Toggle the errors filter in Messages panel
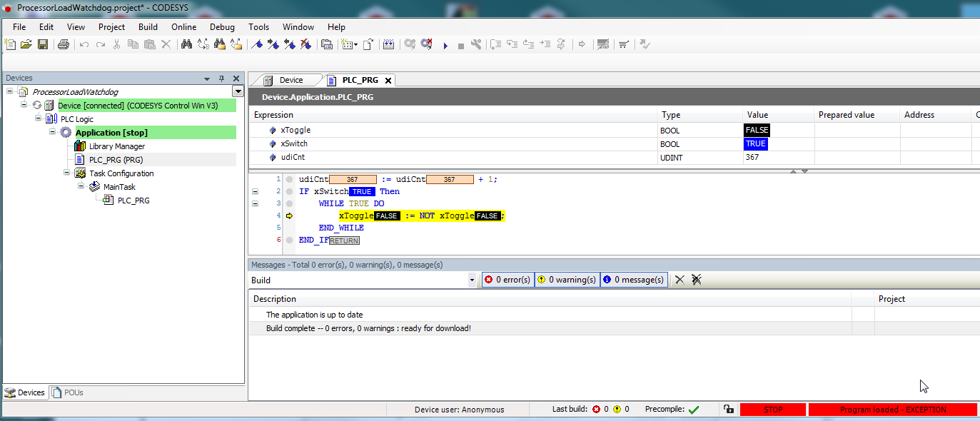The image size is (980, 421). 507,280
